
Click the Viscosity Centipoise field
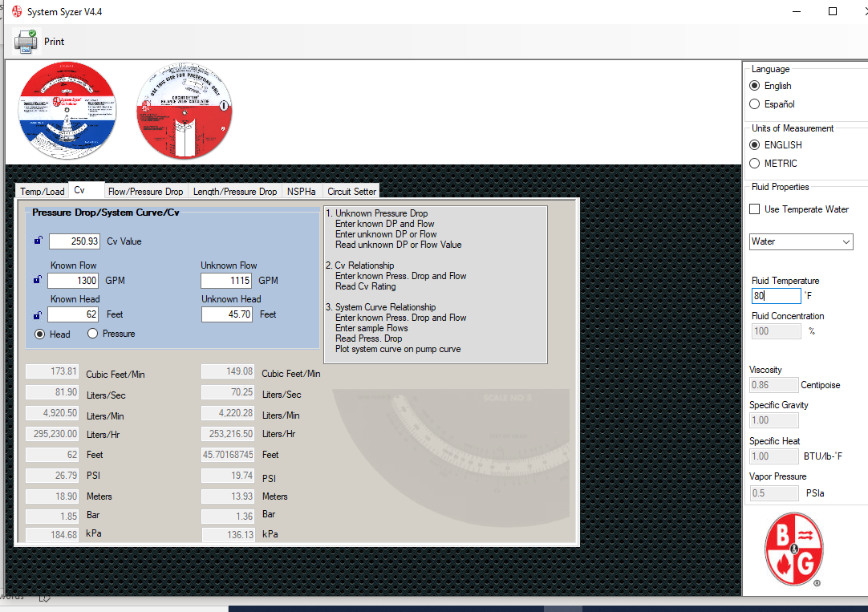[773, 384]
